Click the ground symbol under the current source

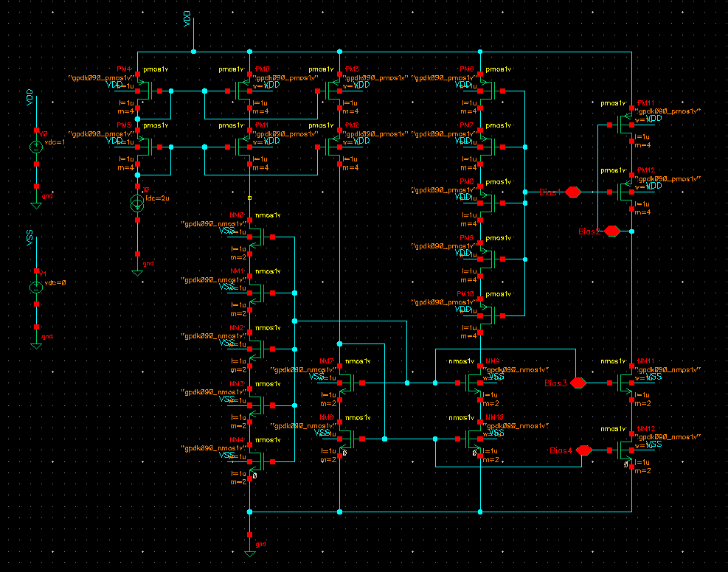click(x=137, y=270)
